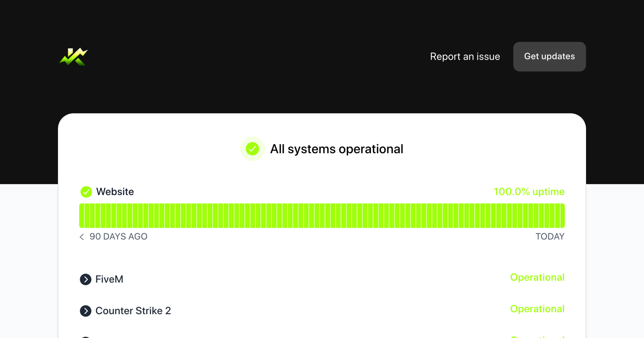This screenshot has width=644, height=338.
Task: Click the 90 DAYS AGO label
Action: coord(118,237)
